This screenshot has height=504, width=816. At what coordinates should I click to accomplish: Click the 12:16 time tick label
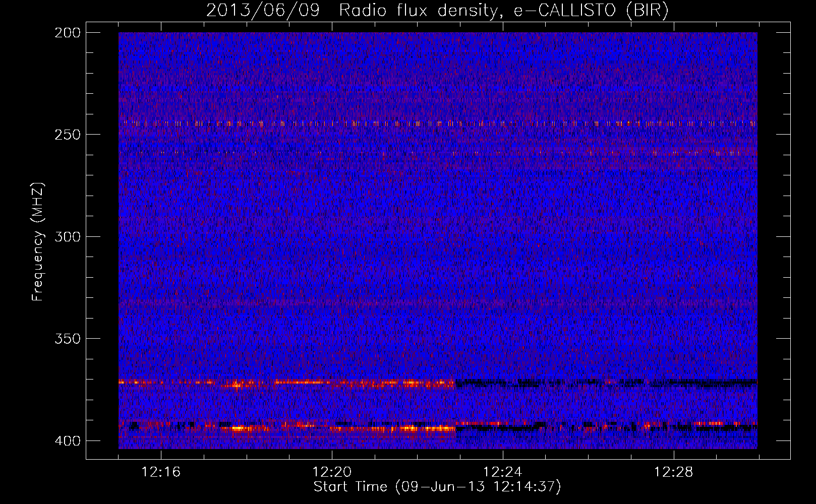pyautogui.click(x=161, y=472)
